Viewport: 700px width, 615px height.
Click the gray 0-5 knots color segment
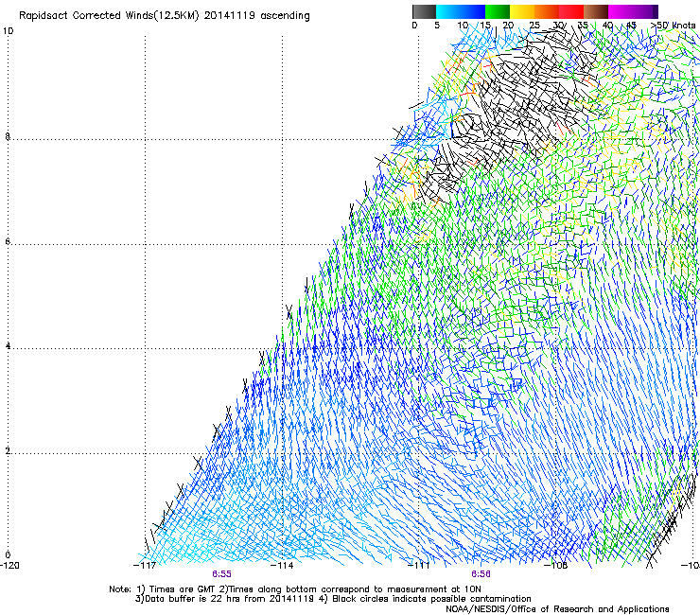tap(424, 11)
